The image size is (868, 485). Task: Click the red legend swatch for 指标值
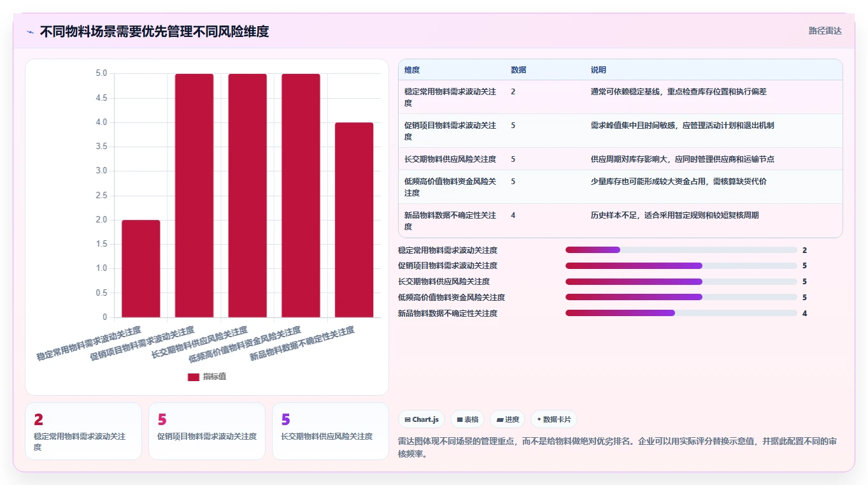tap(194, 377)
